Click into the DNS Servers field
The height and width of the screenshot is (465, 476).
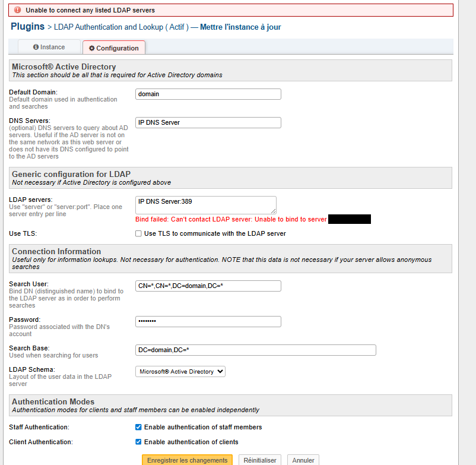point(208,122)
